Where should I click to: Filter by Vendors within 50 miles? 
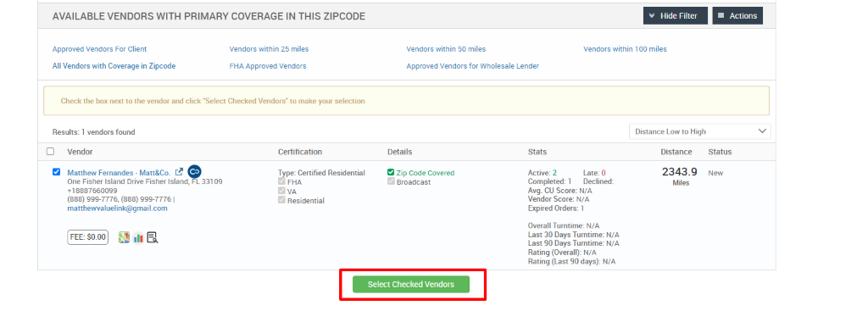pyautogui.click(x=446, y=49)
